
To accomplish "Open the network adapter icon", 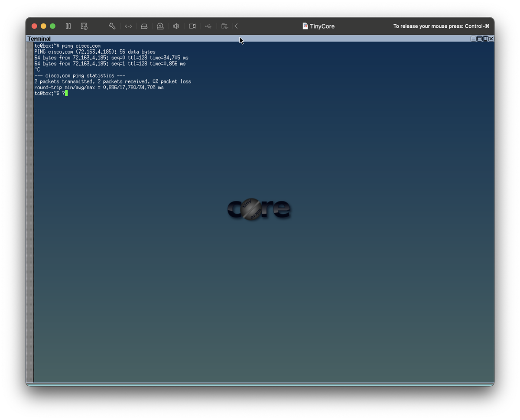I will pos(128,26).
